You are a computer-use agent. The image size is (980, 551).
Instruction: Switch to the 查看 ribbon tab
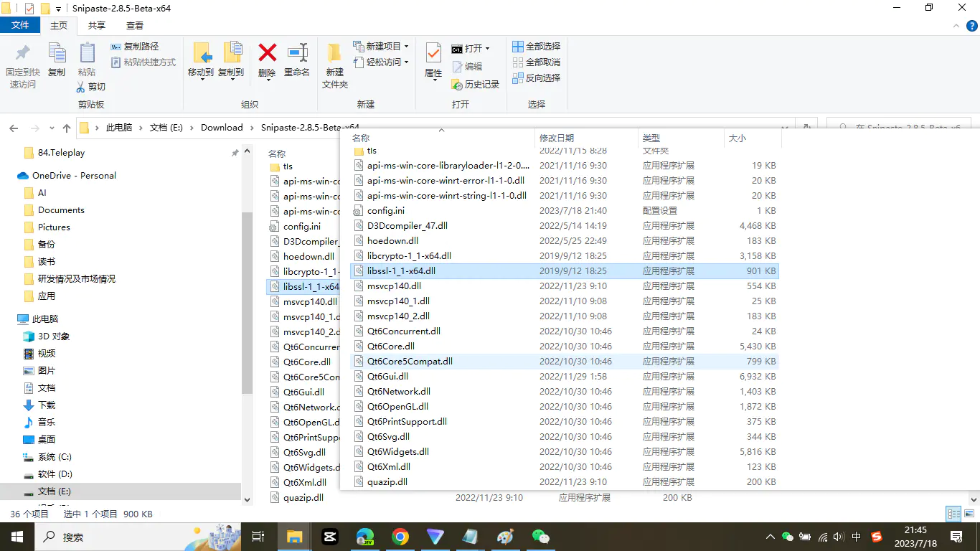coord(135,25)
